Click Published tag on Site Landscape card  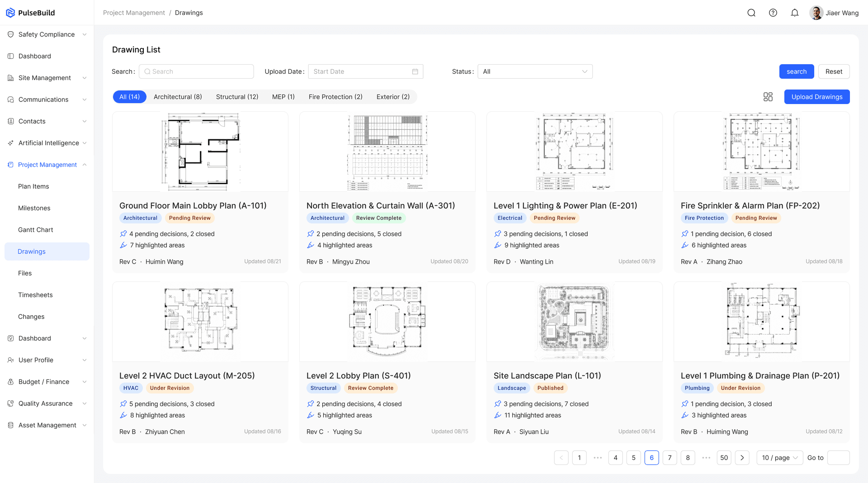click(550, 388)
